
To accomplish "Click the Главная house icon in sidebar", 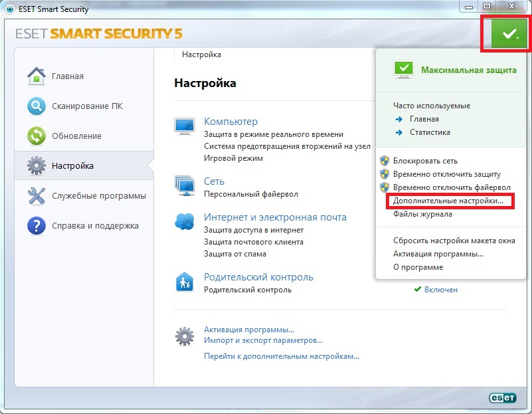I will pyautogui.click(x=37, y=76).
